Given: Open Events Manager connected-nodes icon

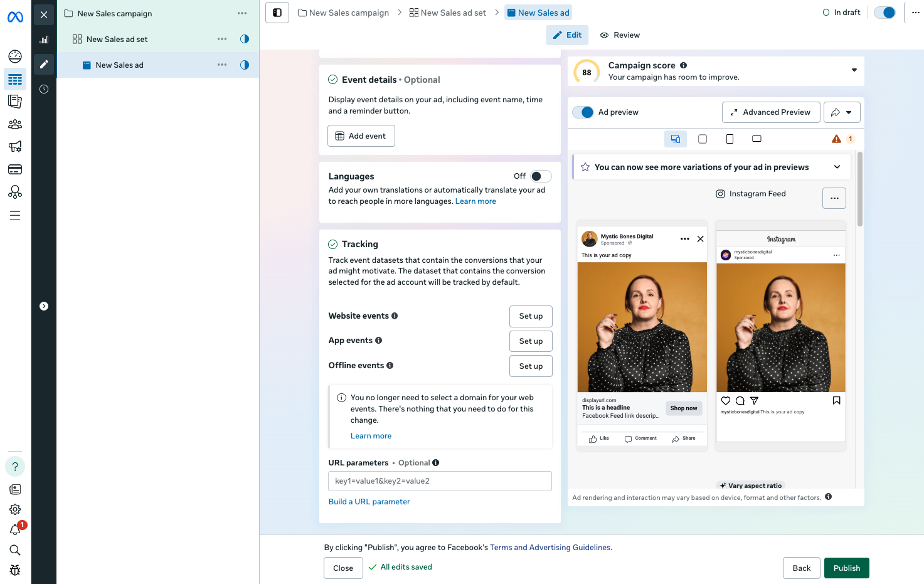Looking at the screenshot, I should click(14, 191).
